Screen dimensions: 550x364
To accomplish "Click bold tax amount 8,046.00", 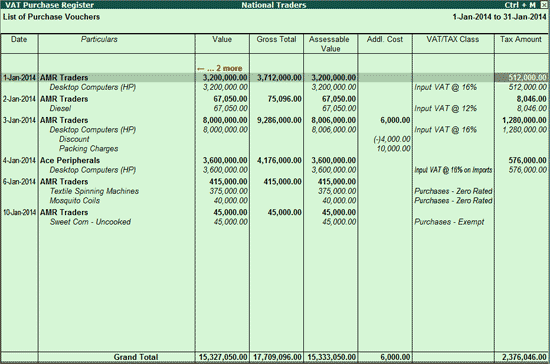I will pos(531,99).
